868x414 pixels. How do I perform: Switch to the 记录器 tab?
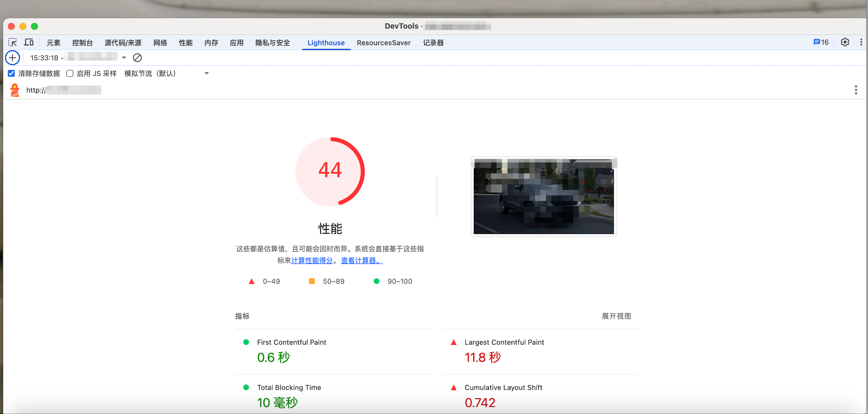433,42
